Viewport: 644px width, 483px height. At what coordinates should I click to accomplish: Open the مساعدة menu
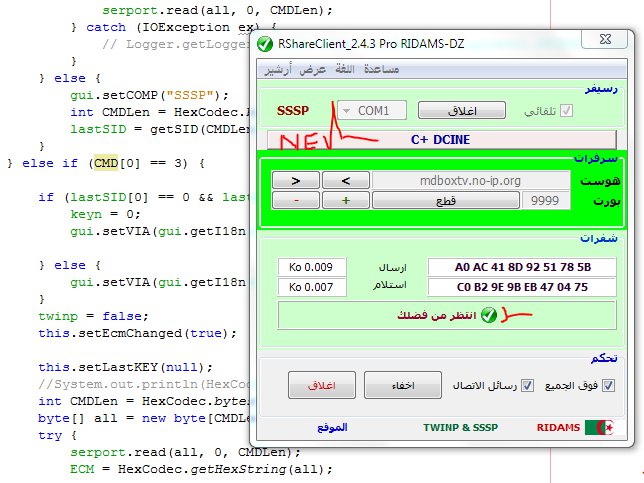381,69
